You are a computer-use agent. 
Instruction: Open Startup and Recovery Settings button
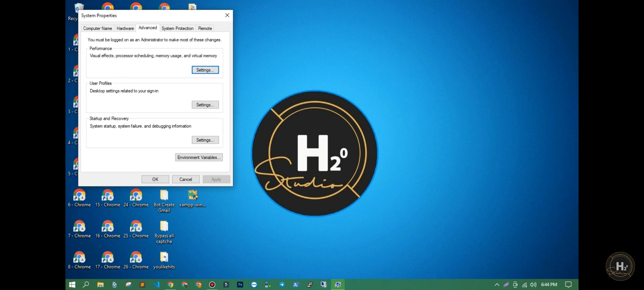coord(205,140)
